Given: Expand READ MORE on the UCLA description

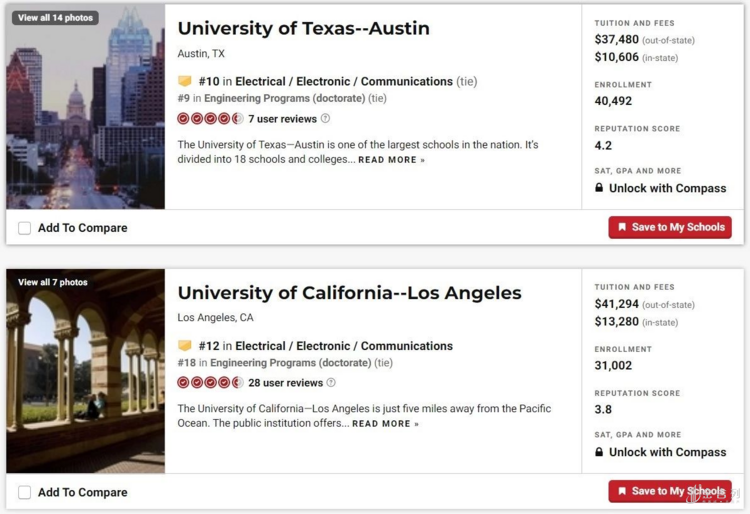Looking at the screenshot, I should [385, 424].
